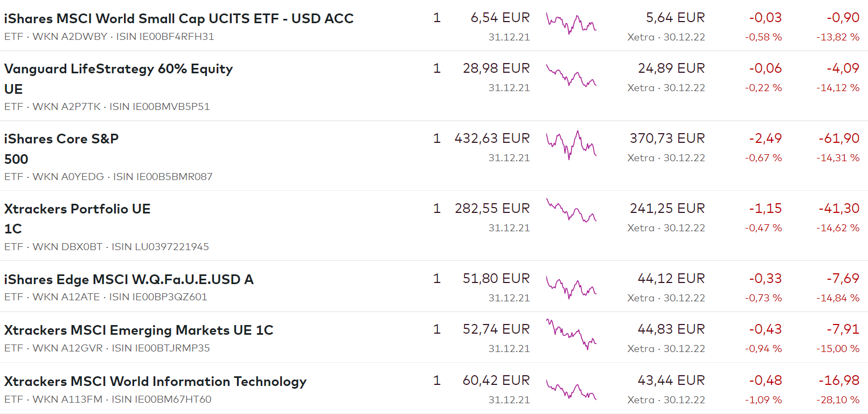
Task: Click the 370,73 EUR current price
Action: coord(667,139)
